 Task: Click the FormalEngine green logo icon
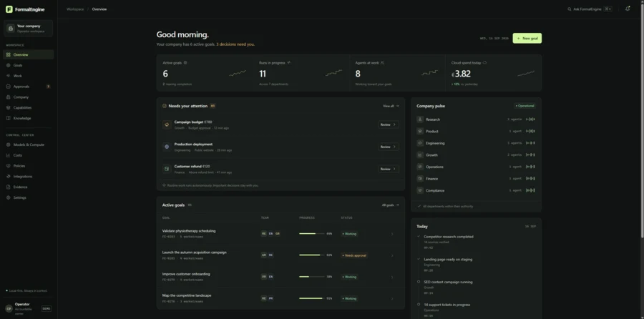(x=9, y=9)
